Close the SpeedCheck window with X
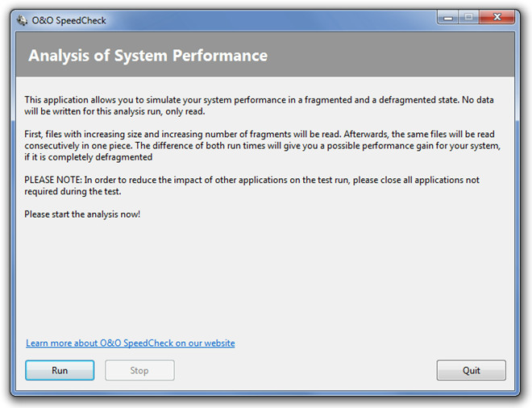This screenshot has width=532, height=408. (x=497, y=17)
